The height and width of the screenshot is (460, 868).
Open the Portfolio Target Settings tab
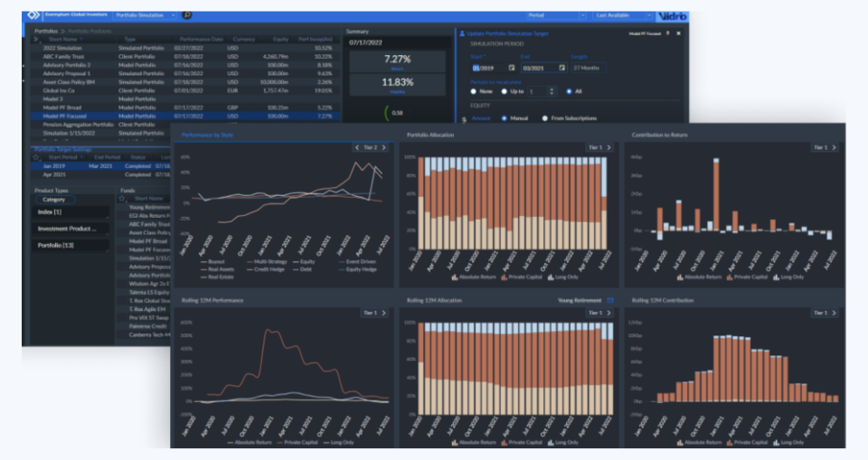tap(63, 149)
